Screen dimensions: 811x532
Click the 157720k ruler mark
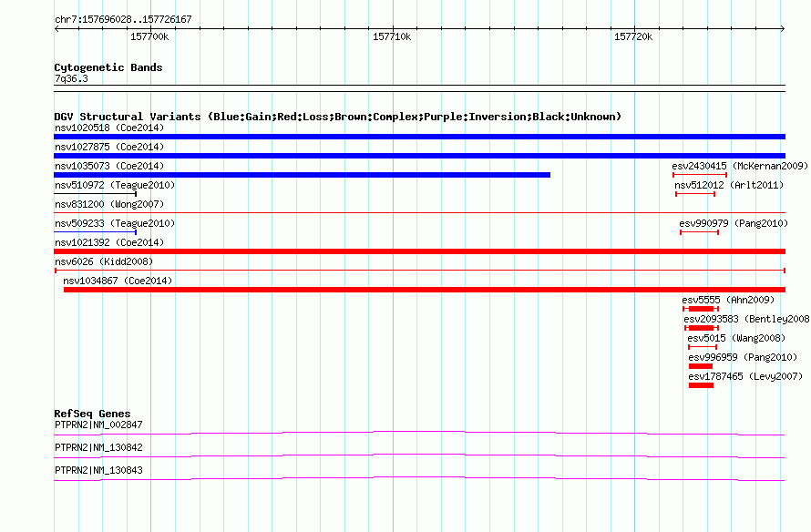tap(633, 36)
